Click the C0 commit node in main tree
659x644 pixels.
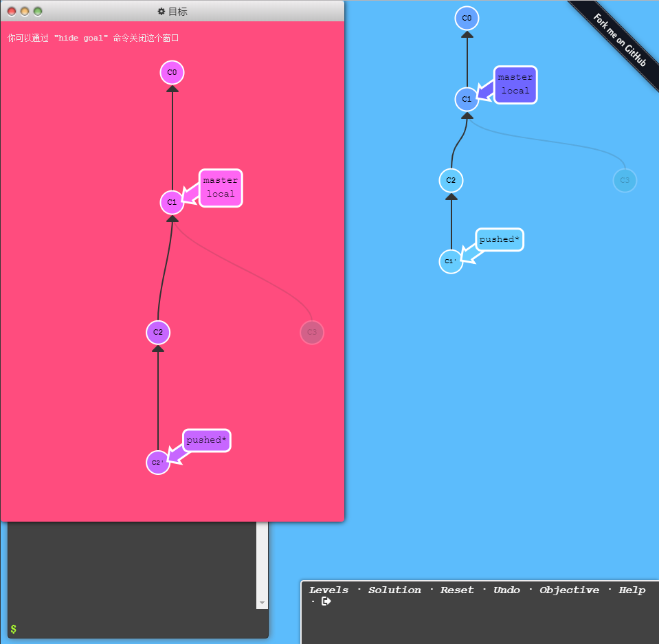coord(467,18)
